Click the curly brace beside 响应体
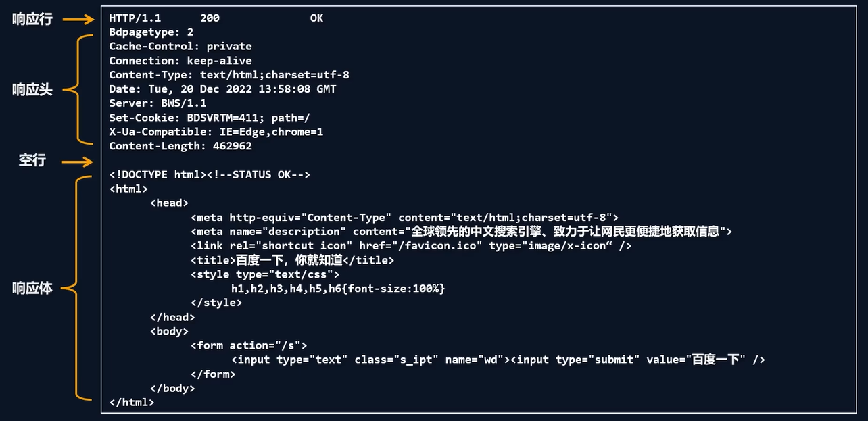 pos(81,289)
